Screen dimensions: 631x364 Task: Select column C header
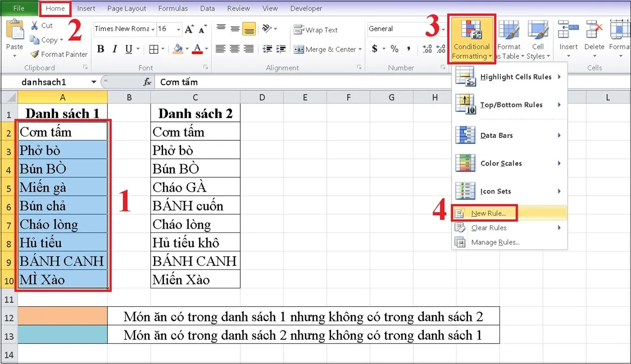coord(195,98)
